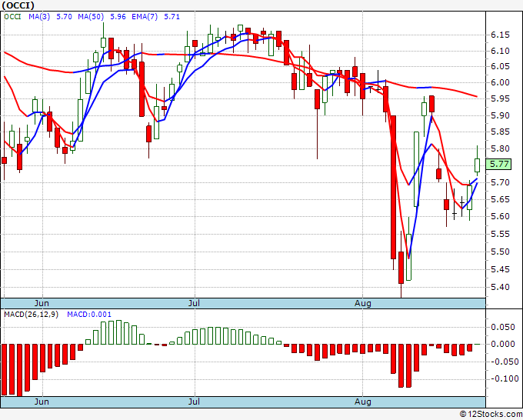Select the green OCCI legend label
Viewport: 523px width, 420px height.
[x=12, y=17]
